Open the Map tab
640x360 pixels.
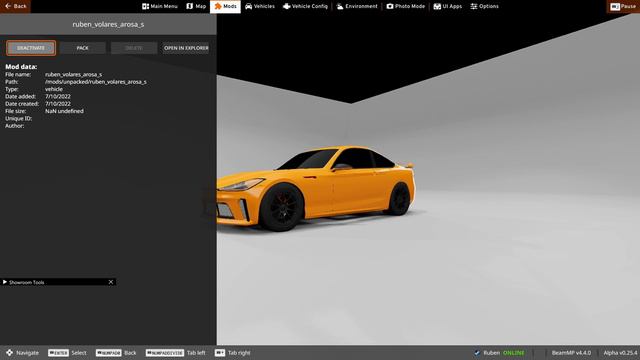196,6
